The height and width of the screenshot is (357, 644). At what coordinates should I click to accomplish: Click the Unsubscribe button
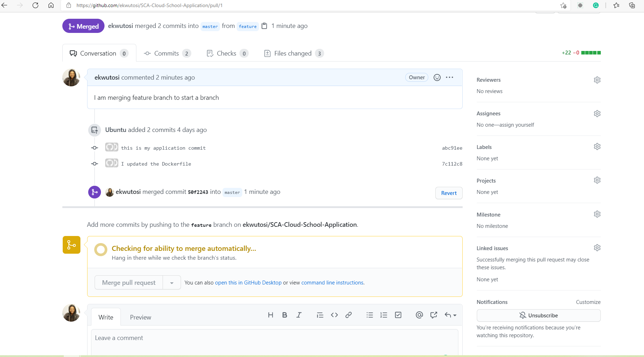[538, 316]
